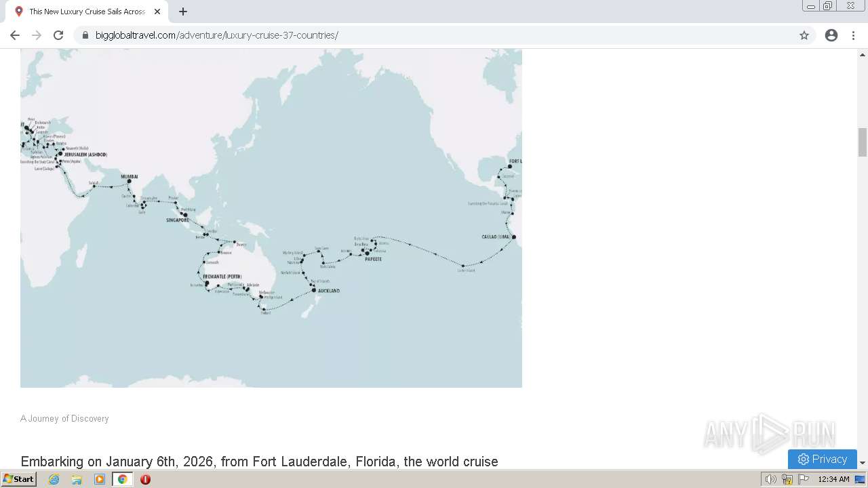Click the MUMBAI label on map
The width and height of the screenshot is (868, 488).
tap(130, 176)
